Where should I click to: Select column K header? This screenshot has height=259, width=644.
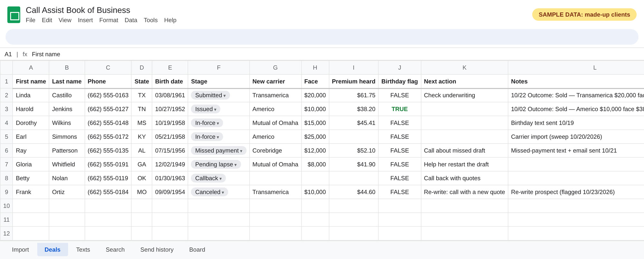(464, 67)
